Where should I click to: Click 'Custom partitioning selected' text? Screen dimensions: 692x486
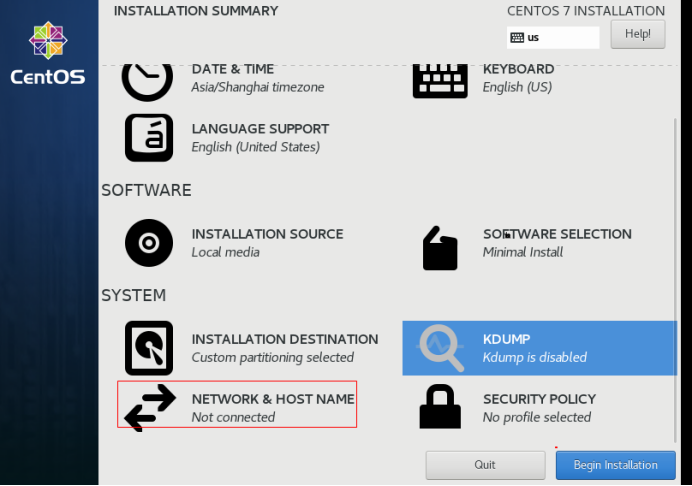click(x=273, y=357)
